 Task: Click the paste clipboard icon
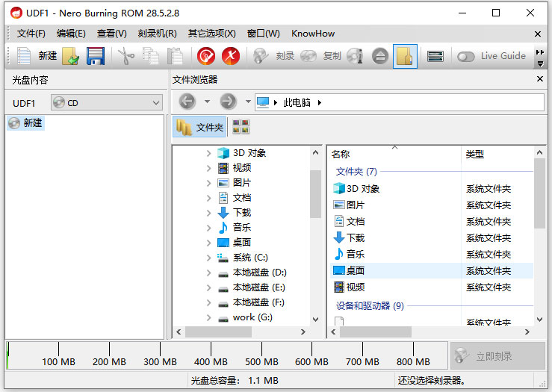click(175, 56)
